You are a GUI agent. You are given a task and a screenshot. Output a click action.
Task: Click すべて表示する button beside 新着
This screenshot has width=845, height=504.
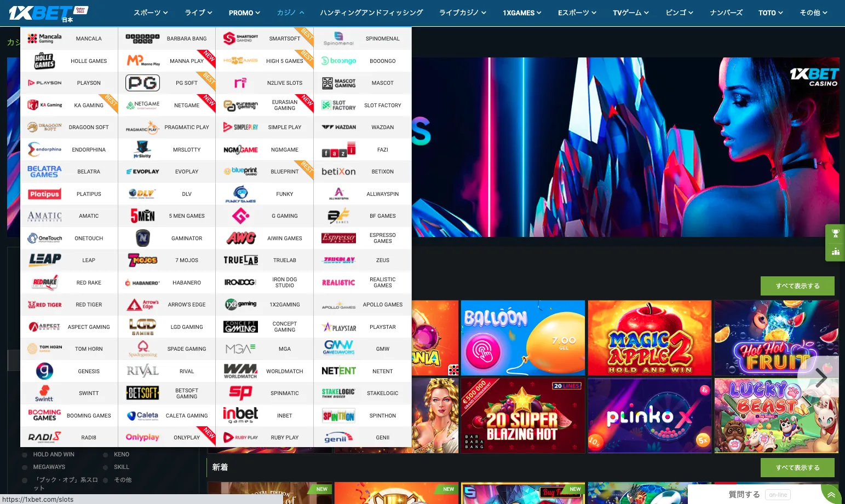click(x=797, y=468)
